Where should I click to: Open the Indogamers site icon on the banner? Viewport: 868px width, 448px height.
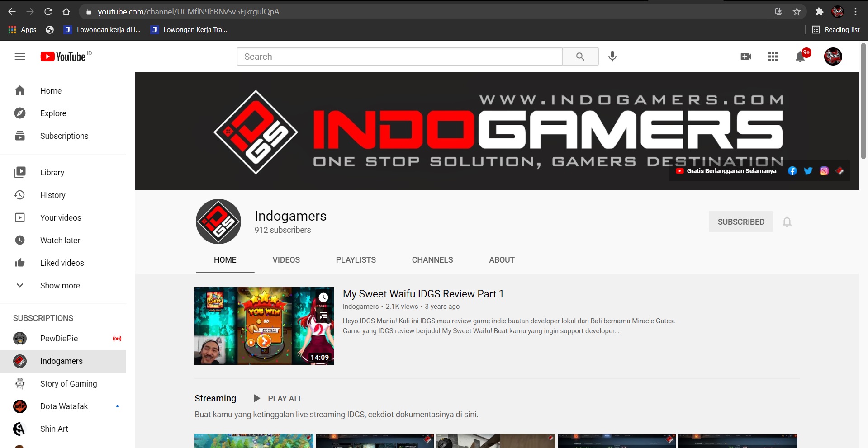pos(840,171)
